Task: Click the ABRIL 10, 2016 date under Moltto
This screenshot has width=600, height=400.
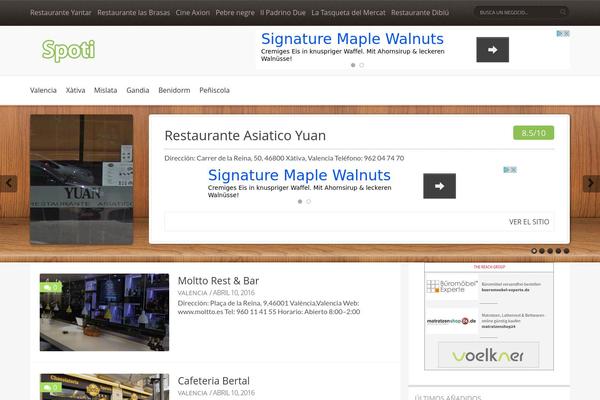Action: 233,293
